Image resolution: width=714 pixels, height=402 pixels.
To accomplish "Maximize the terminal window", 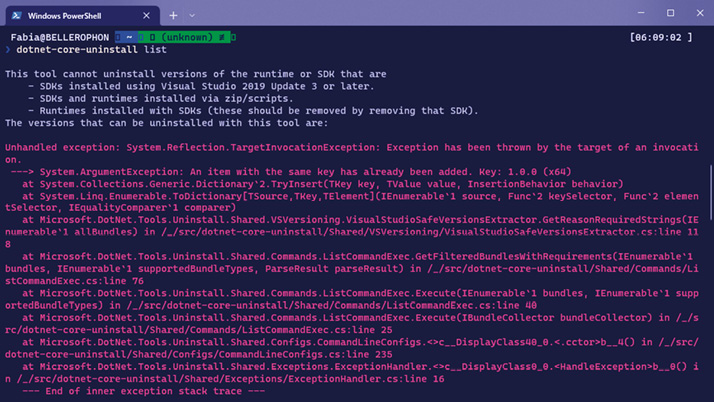I will [x=670, y=13].
